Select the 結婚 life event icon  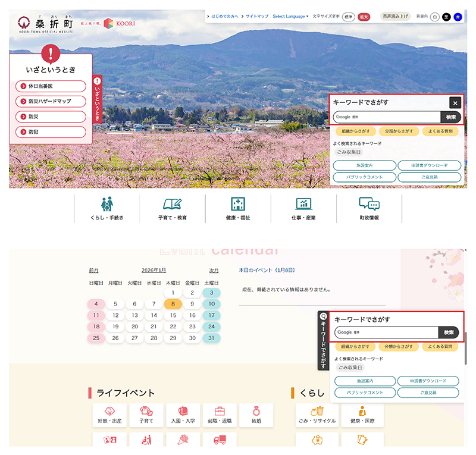pyautogui.click(x=256, y=416)
